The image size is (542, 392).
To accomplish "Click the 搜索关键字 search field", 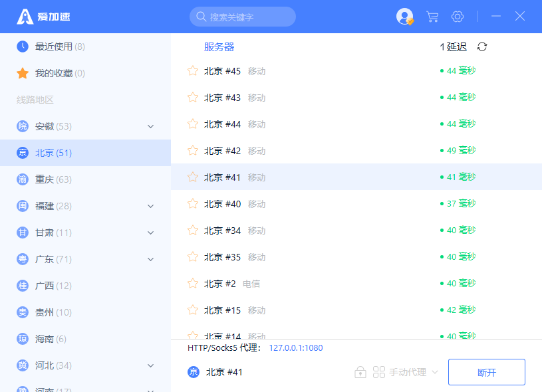I will [x=243, y=17].
